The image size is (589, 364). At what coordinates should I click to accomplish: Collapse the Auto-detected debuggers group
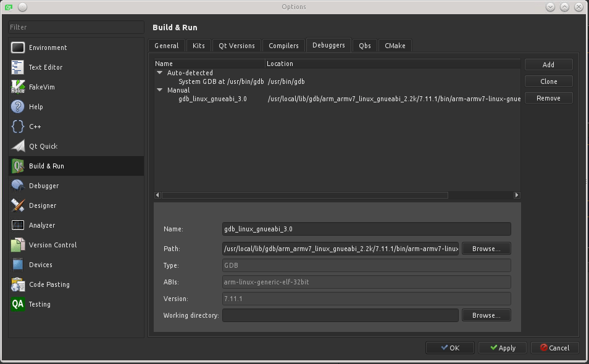coord(160,72)
